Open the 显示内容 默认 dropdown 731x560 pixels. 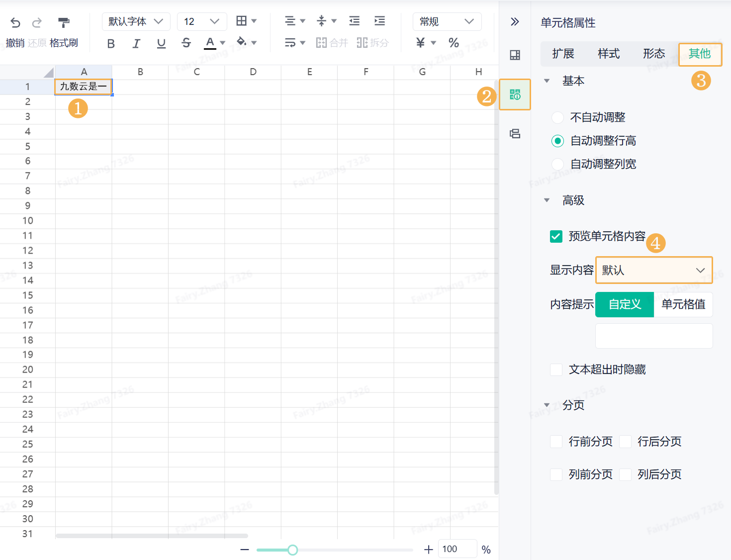coord(654,270)
